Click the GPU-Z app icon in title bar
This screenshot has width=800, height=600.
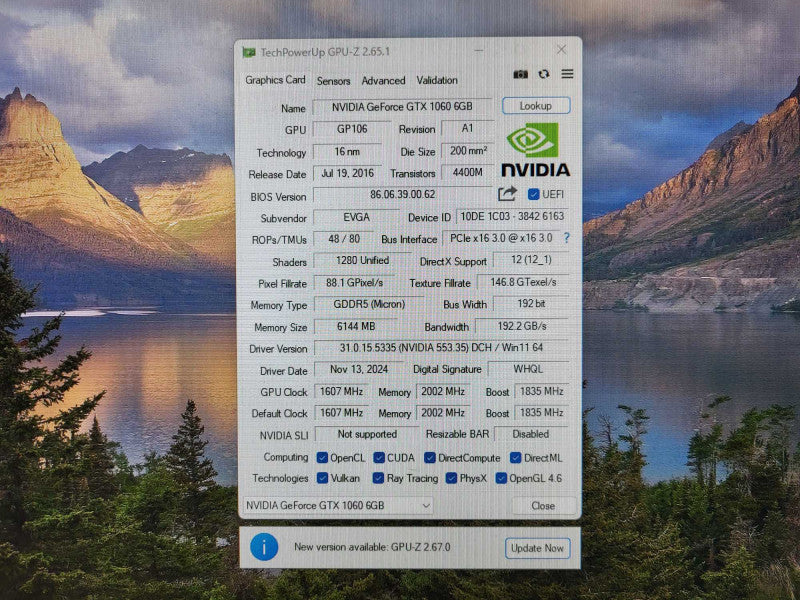click(249, 52)
